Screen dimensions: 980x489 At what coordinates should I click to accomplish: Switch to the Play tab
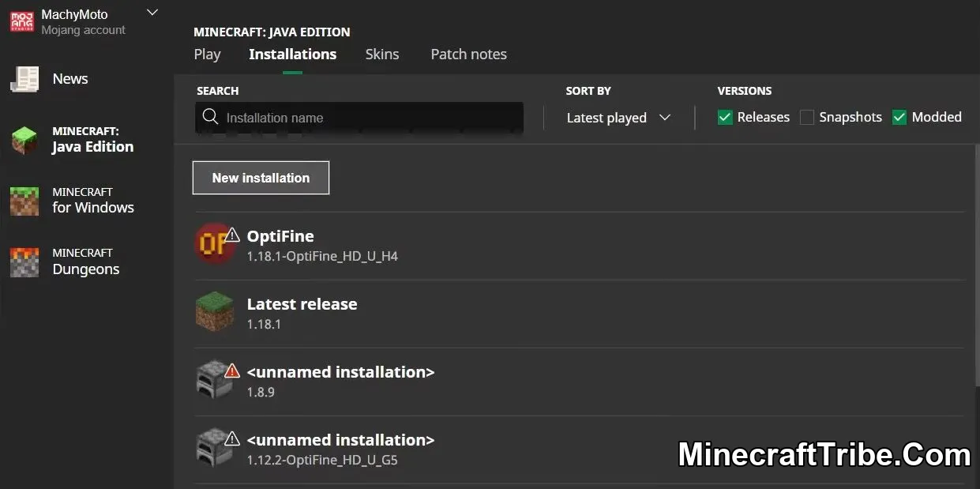tap(207, 55)
